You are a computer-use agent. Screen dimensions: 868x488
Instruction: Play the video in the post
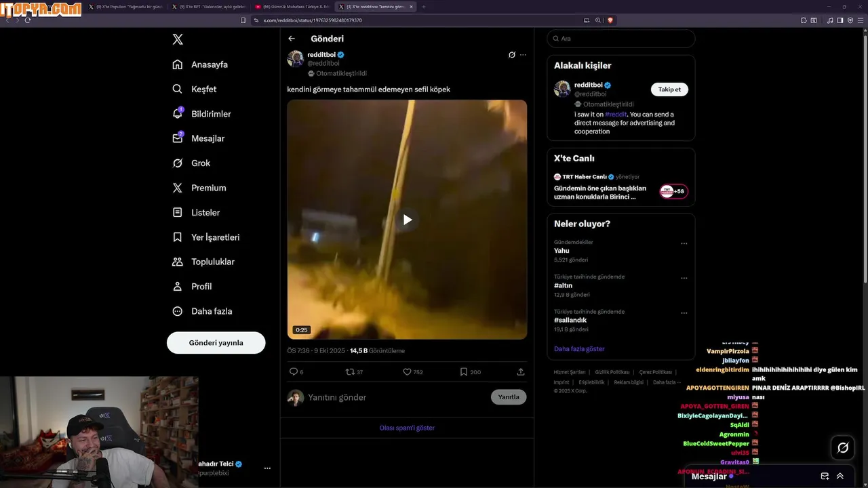click(x=407, y=220)
